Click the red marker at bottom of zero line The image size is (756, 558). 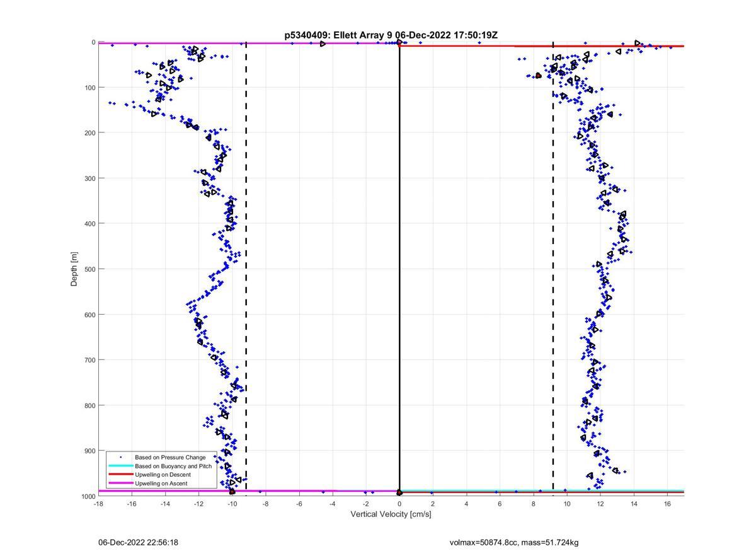399,492
